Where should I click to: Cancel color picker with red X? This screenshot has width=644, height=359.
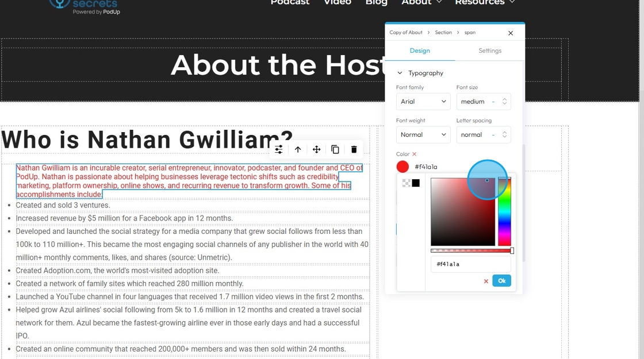pos(486,281)
